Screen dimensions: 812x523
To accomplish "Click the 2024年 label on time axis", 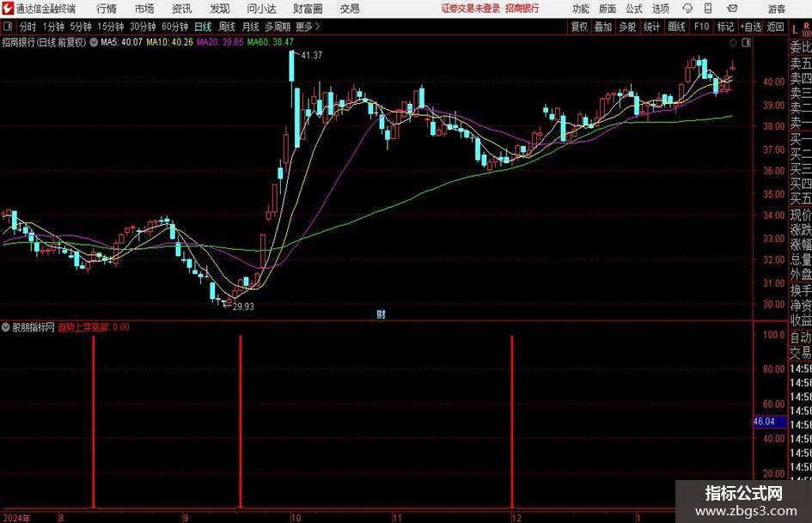I will 16,518.
